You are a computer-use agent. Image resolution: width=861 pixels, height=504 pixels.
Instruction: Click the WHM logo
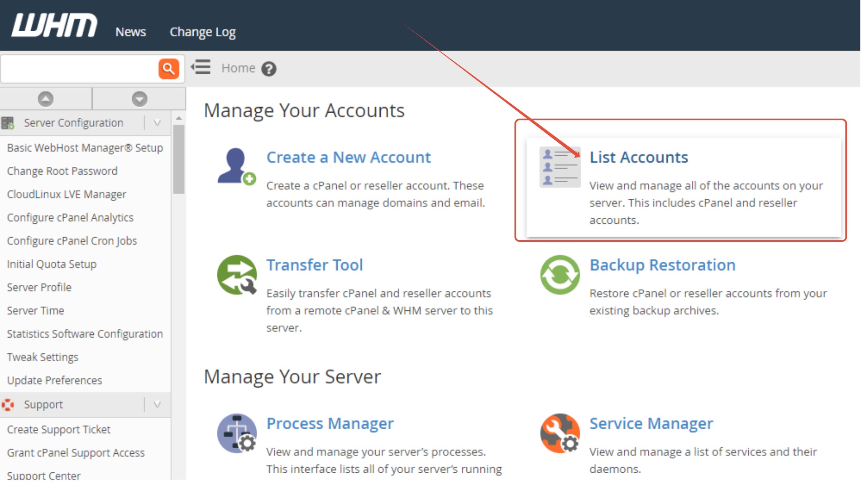pyautogui.click(x=54, y=25)
